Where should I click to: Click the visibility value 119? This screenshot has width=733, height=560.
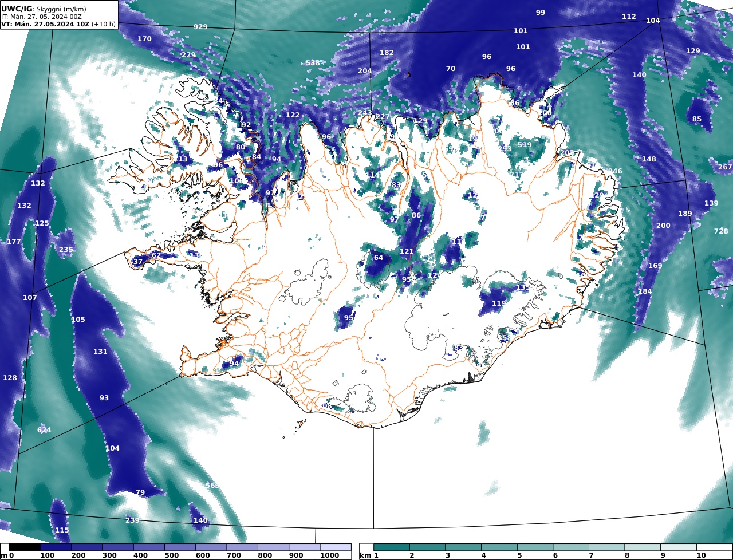click(x=499, y=303)
